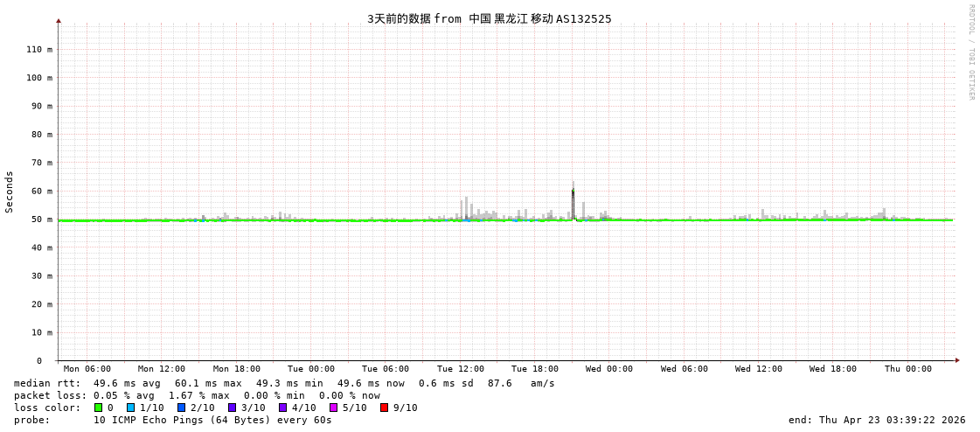Click the 110 m y-axis label
This screenshot has height=432, width=980.
pos(39,50)
